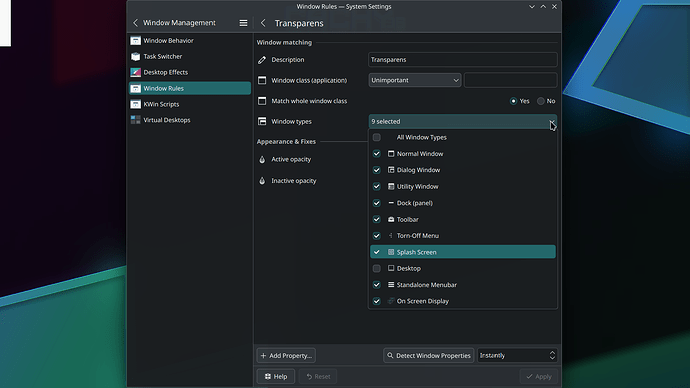The image size is (690, 388).
Task: Open Virtual Desktops settings
Action: 190,120
